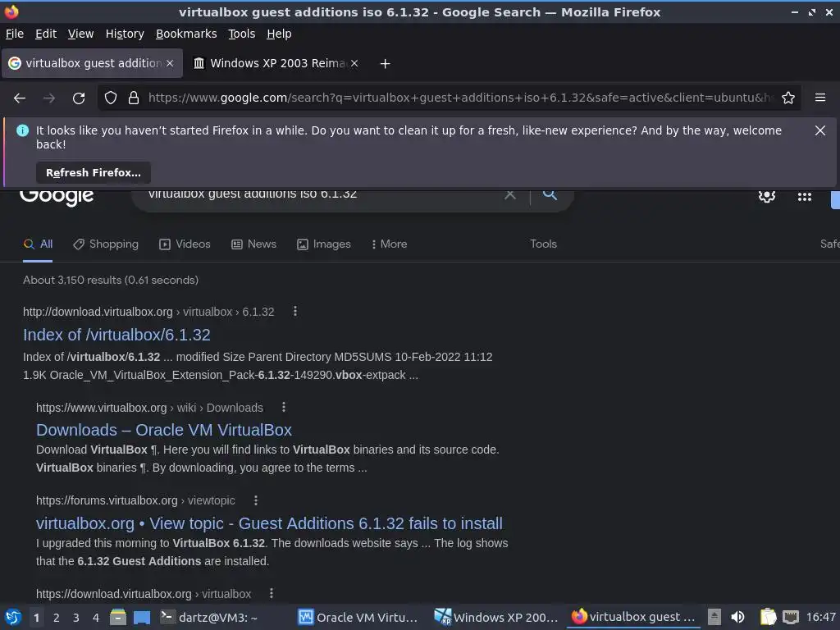
Task: Switch to dartz@VM3 terminal window
Action: [210, 618]
